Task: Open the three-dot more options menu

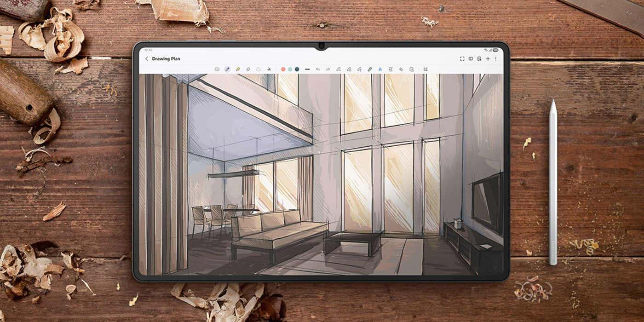Action: [x=495, y=59]
